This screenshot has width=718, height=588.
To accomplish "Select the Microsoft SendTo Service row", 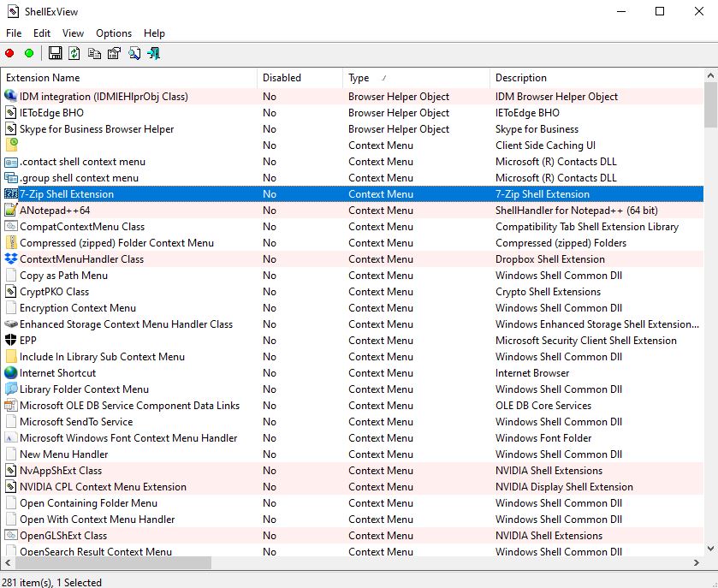I will coord(353,422).
